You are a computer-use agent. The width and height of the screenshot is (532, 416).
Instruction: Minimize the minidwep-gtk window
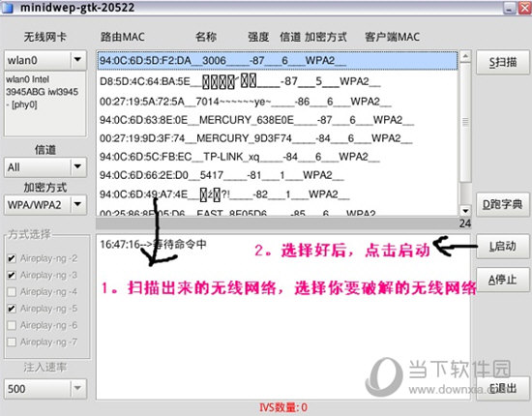tap(509, 8)
